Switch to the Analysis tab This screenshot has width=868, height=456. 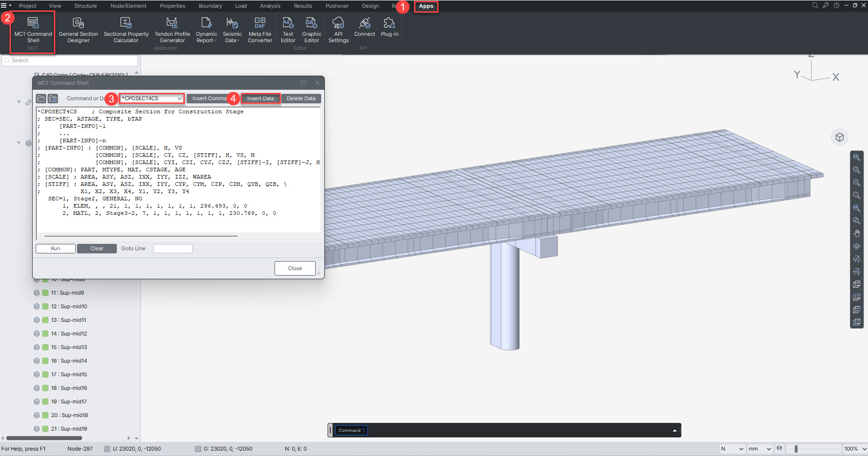pos(270,6)
